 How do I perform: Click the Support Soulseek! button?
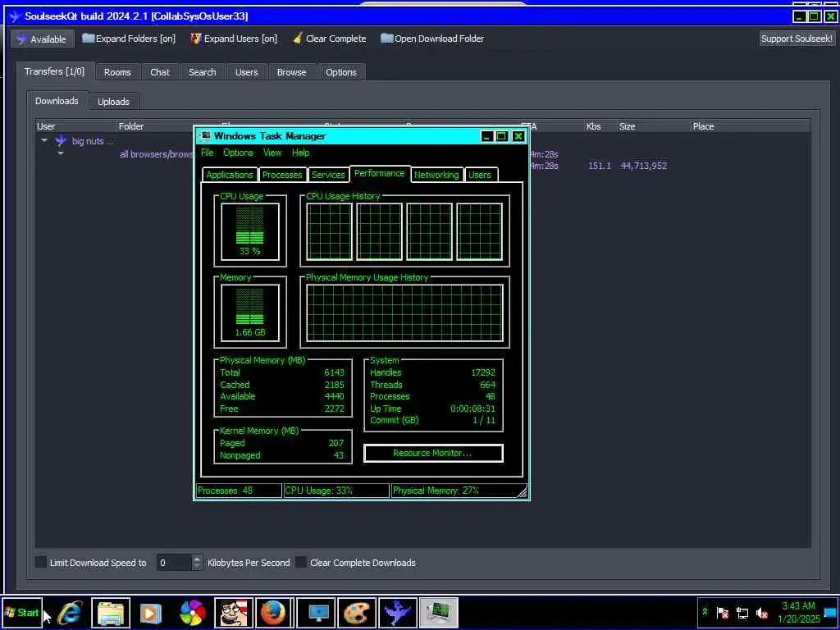(797, 39)
